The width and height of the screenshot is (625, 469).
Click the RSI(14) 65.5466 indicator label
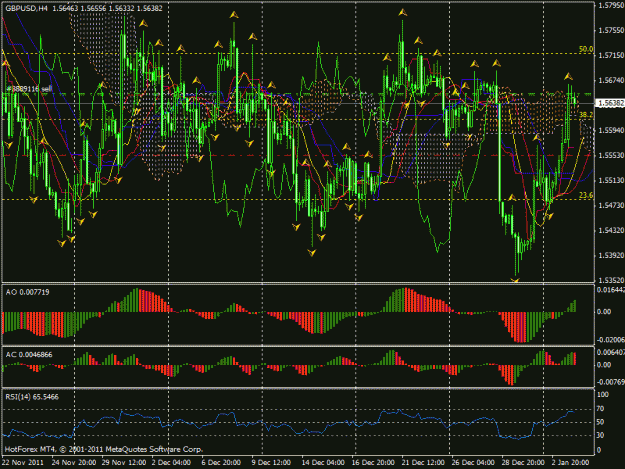pos(32,397)
